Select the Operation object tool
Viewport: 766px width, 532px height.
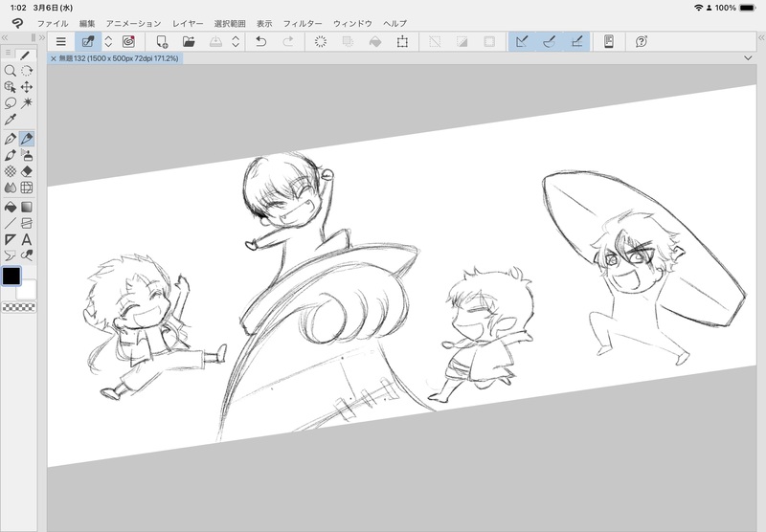click(10, 87)
